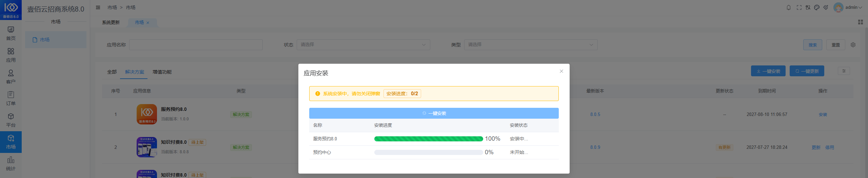868x178 pixels.
Task: Open the 状态 dropdown
Action: point(363,45)
